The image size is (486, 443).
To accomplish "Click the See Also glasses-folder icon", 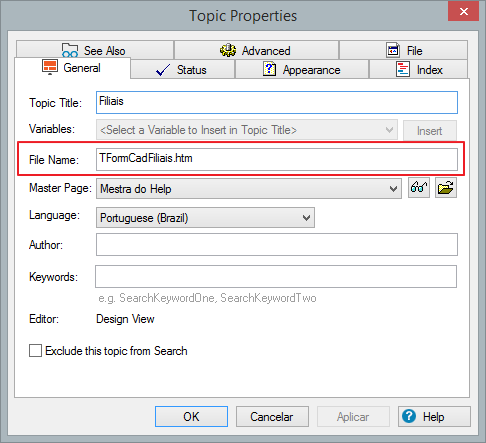I will coord(70,50).
